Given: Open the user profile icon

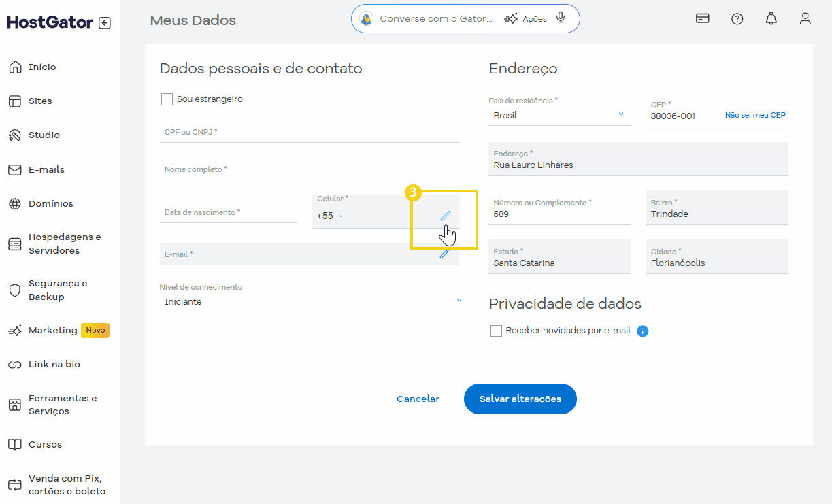Looking at the screenshot, I should 805,18.
